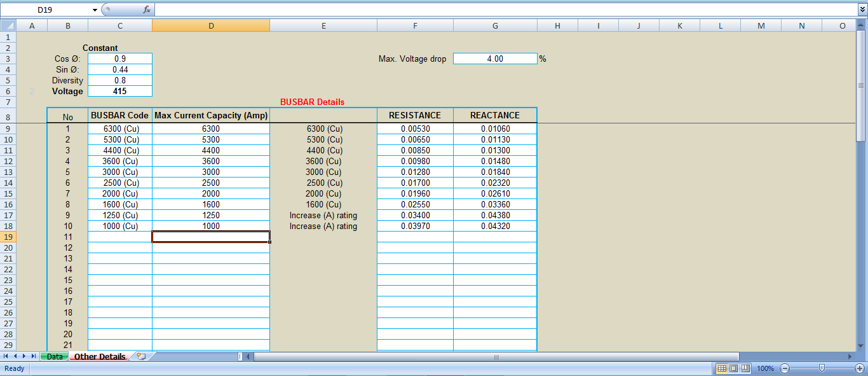Image resolution: width=868 pixels, height=376 pixels.
Task: Click the Insert Worksheet tab icon
Action: pyautogui.click(x=141, y=356)
